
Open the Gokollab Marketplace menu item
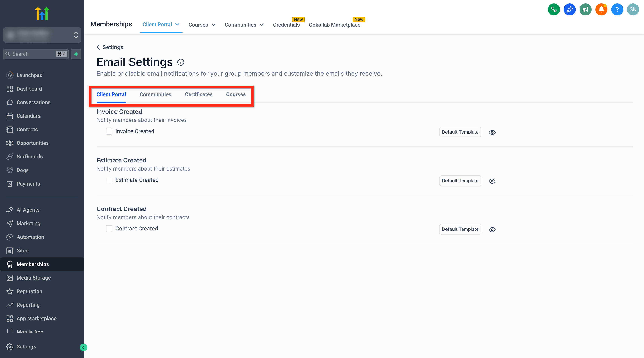pyautogui.click(x=334, y=25)
